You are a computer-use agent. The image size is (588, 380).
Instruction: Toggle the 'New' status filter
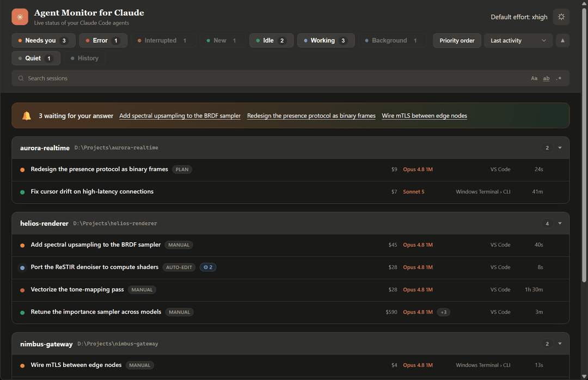click(222, 40)
